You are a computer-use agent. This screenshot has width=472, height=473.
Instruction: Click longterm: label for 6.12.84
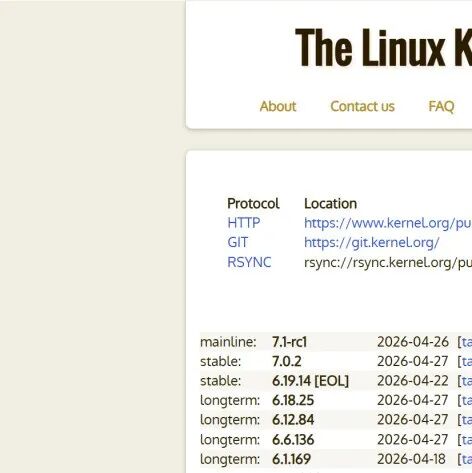[x=230, y=420]
